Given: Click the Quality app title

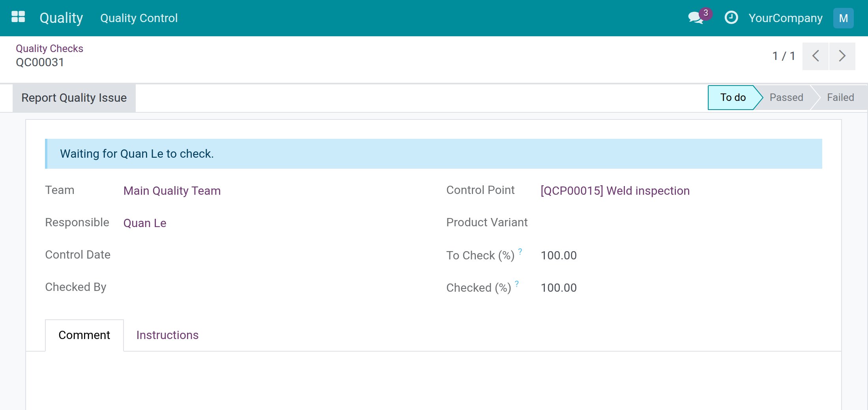Looking at the screenshot, I should coord(61,18).
